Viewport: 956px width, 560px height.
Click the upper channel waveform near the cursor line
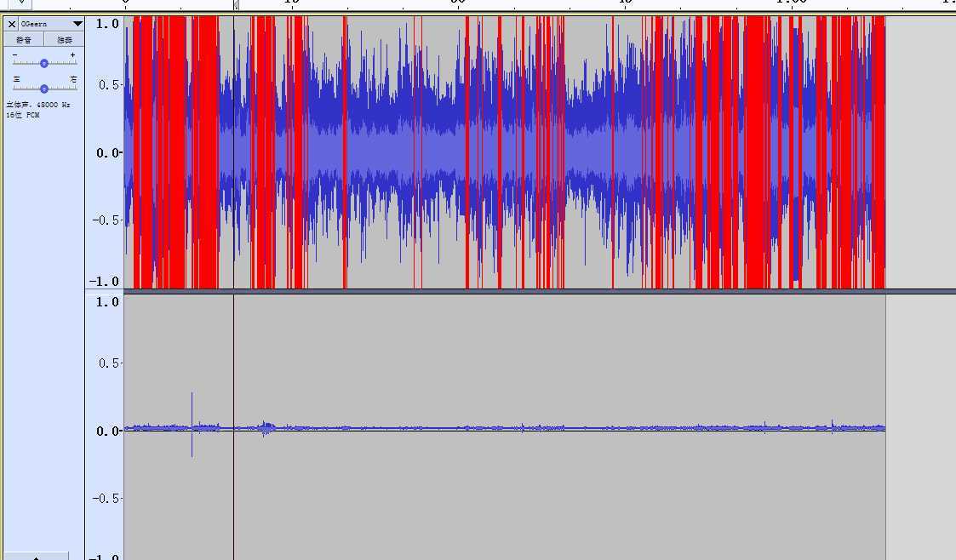[x=233, y=152]
